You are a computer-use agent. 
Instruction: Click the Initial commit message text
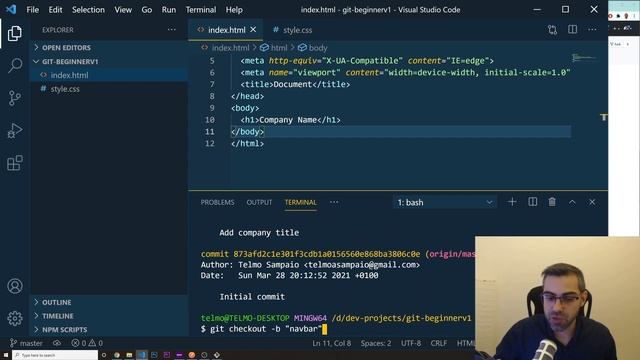point(252,297)
